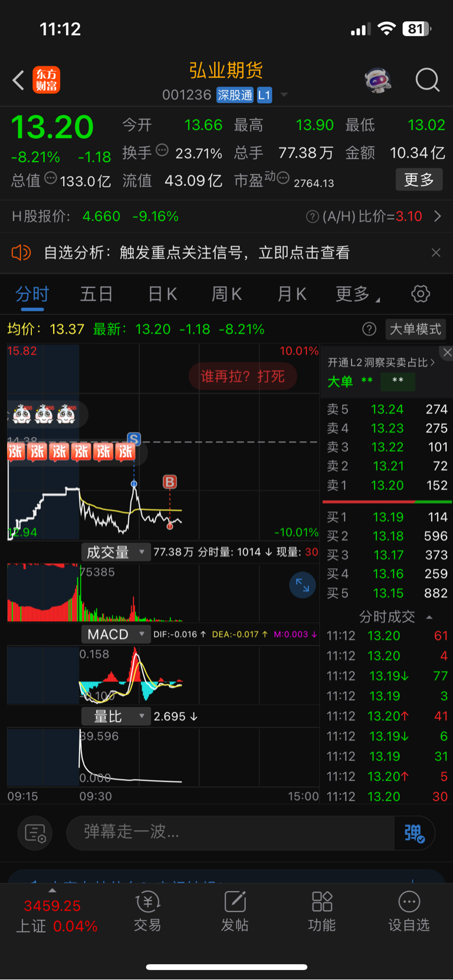This screenshot has width=453, height=980.
Task: Tap the 谁再拉？打死 danmaku bubble
Action: coord(242,376)
